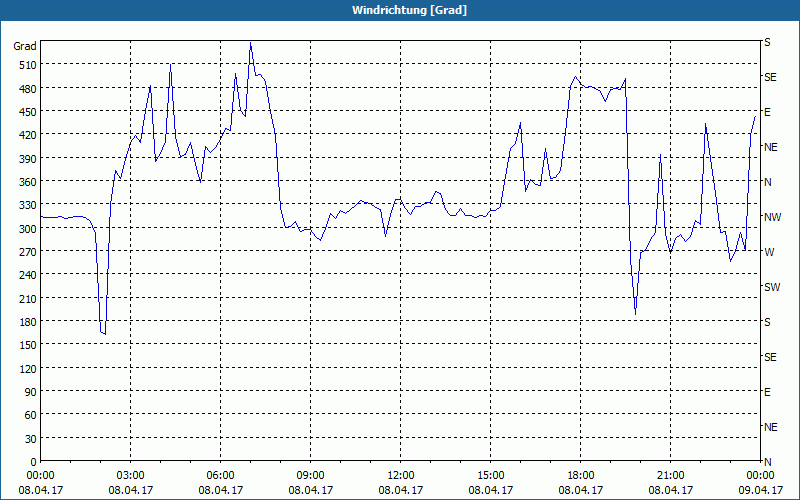Viewport: 800px width, 500px height.
Task: Click the 270 axis value
Action: [28, 252]
